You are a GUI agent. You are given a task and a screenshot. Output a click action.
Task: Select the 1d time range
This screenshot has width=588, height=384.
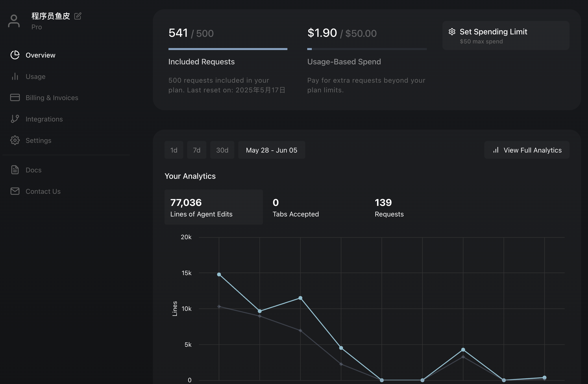pos(174,150)
